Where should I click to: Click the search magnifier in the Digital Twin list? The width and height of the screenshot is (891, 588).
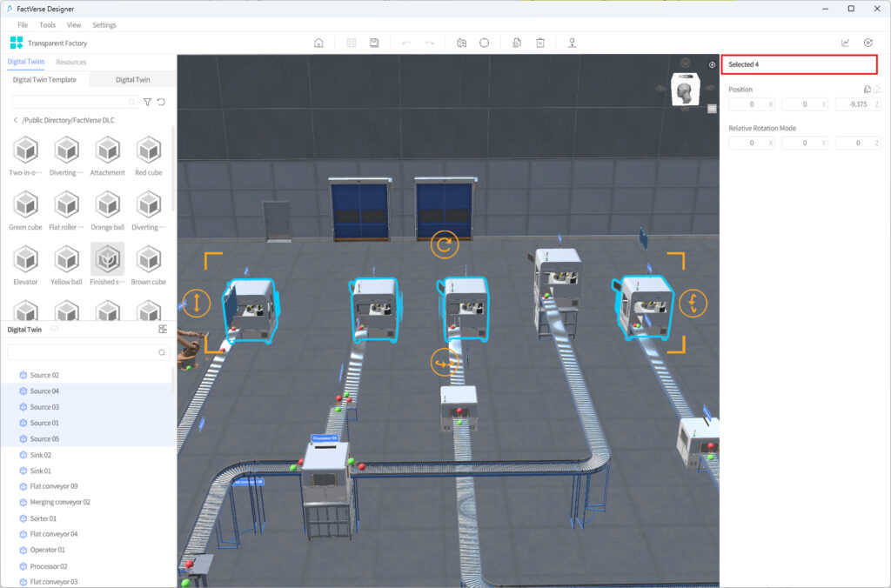[161, 353]
